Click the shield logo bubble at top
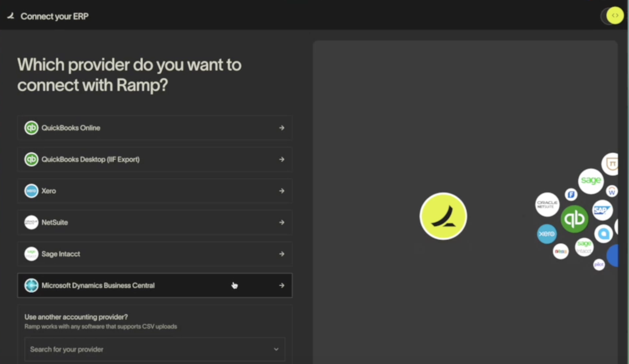 click(x=610, y=164)
